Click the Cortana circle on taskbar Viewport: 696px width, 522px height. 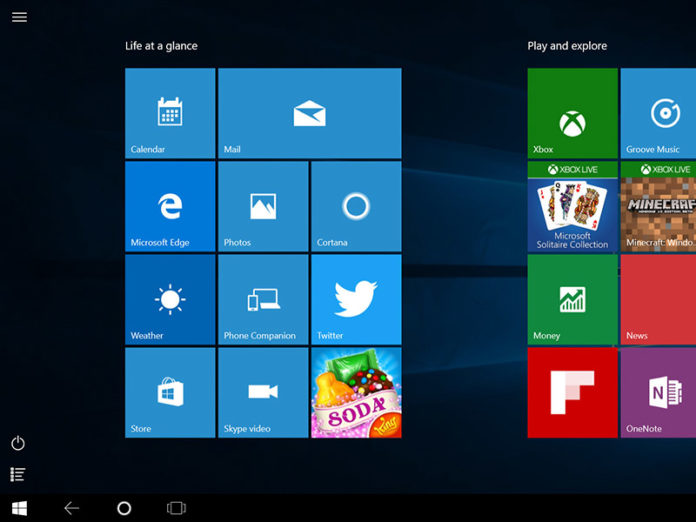point(124,508)
